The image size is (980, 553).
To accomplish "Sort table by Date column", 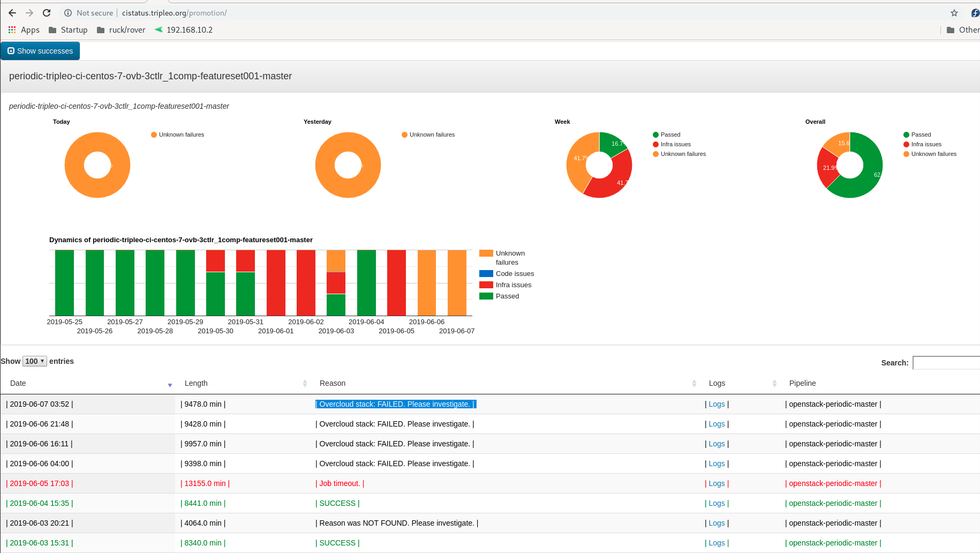I will coord(18,383).
